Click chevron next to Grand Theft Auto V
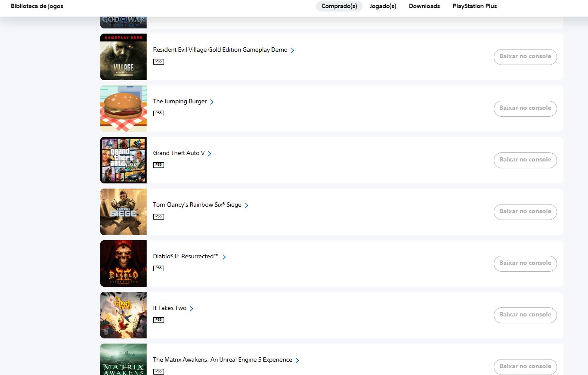 (x=210, y=154)
